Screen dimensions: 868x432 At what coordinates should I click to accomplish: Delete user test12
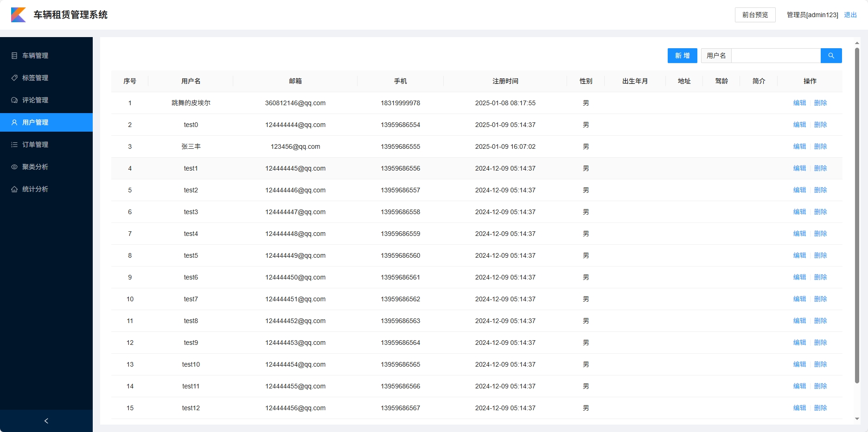pos(820,408)
